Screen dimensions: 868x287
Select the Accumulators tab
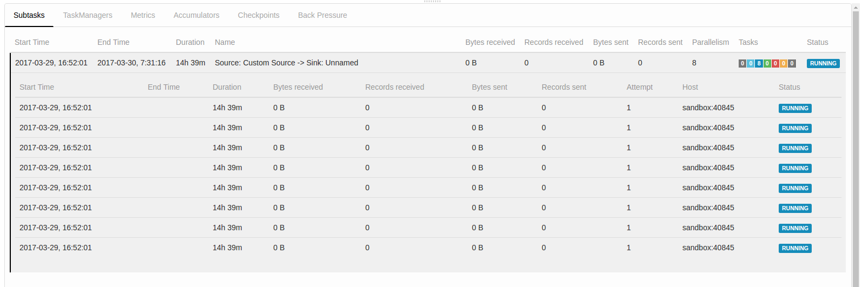point(196,15)
